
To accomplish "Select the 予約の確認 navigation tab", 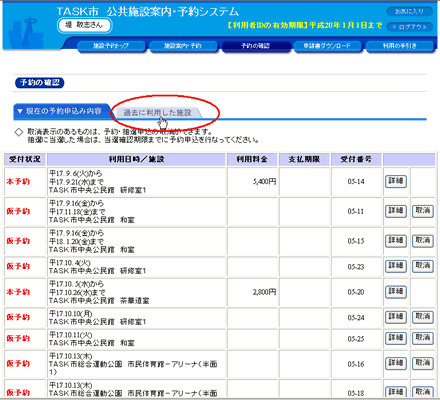I will pyautogui.click(x=256, y=46).
